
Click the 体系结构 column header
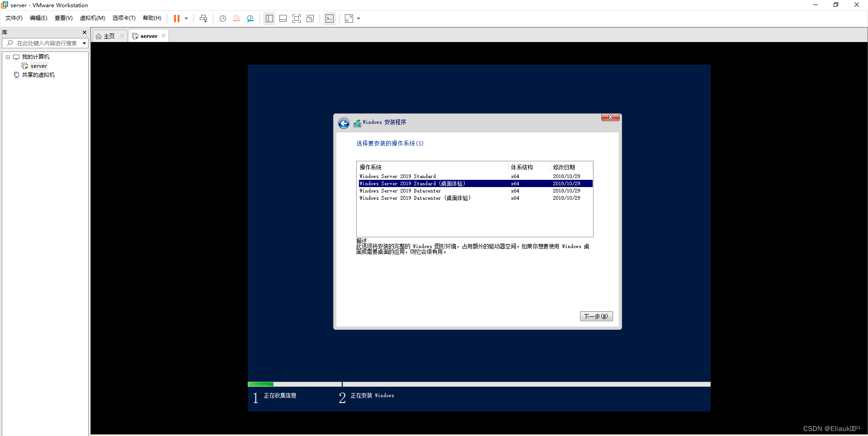point(529,167)
